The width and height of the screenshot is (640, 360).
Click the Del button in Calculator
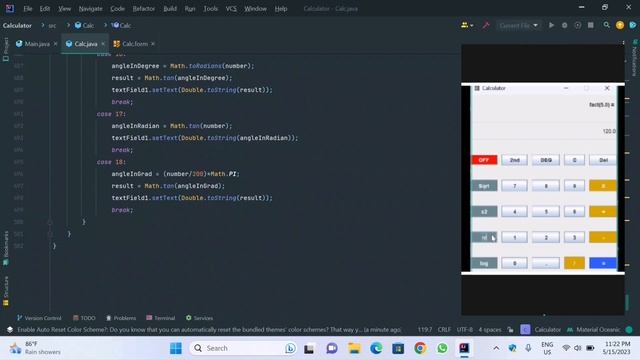[603, 160]
